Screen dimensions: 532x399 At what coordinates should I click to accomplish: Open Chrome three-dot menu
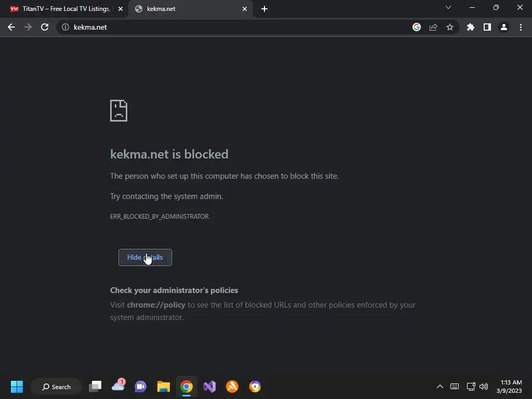pos(521,27)
